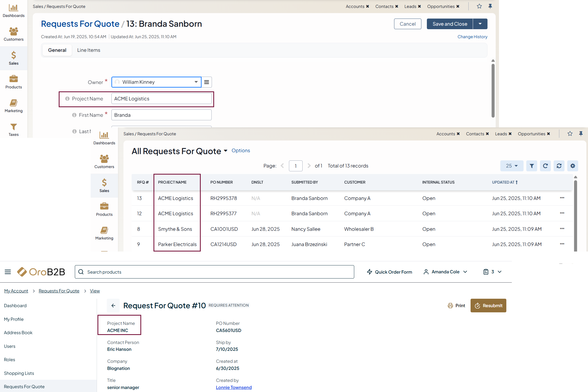This screenshot has width=588, height=392.
Task: Expand the 25 per-page size dropdown
Action: (x=512, y=166)
